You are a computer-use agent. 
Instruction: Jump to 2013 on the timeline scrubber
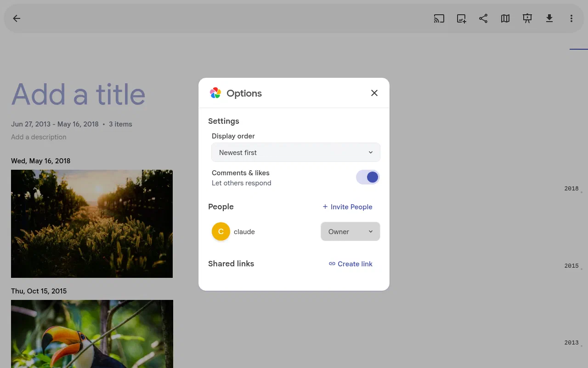tap(571, 343)
